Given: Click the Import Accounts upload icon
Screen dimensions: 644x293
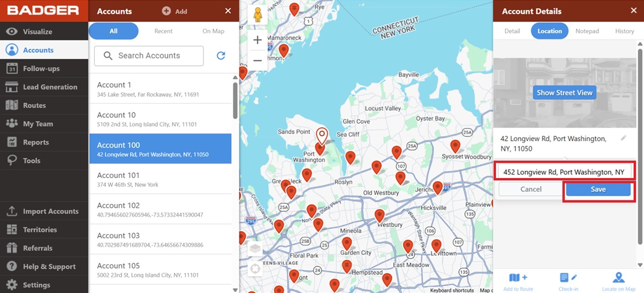Looking at the screenshot, I should 12,211.
